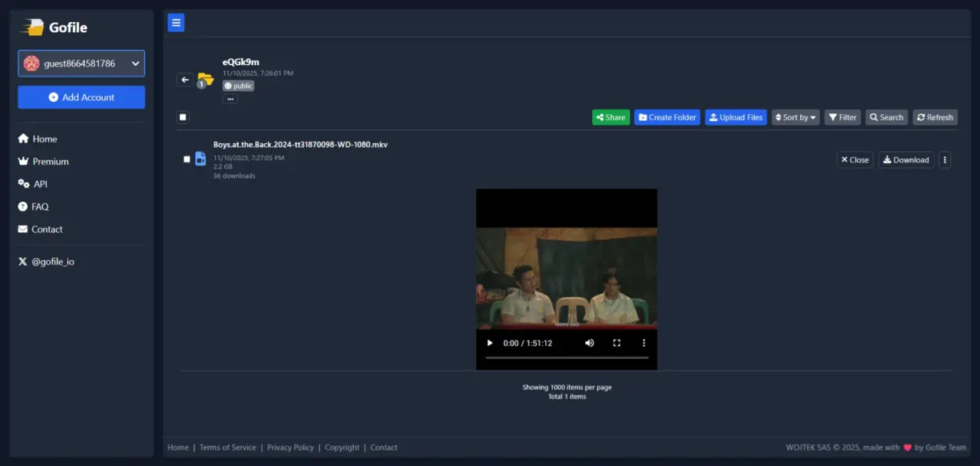The image size is (980, 466).
Task: Toggle the blue hamburger sidebar menu
Action: point(176,23)
